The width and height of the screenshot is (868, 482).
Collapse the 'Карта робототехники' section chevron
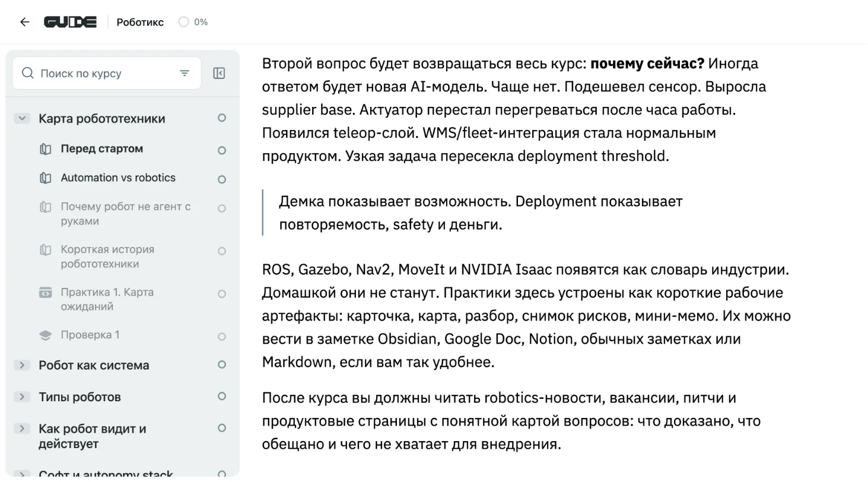click(22, 118)
